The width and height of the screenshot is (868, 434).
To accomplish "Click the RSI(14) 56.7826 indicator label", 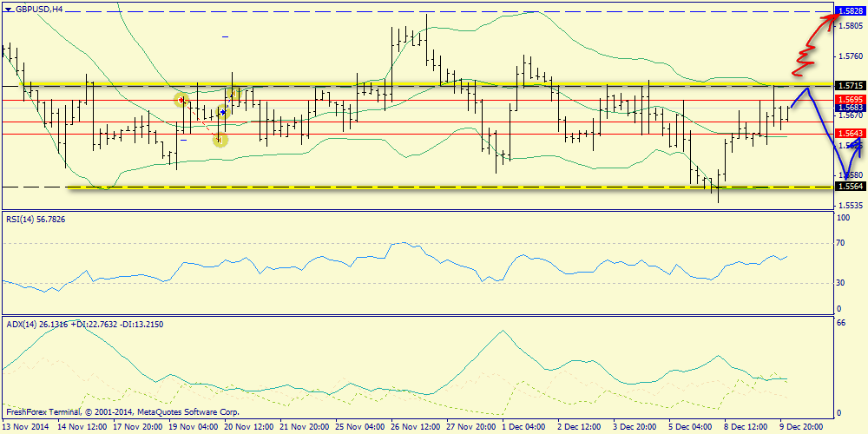I will pos(36,220).
